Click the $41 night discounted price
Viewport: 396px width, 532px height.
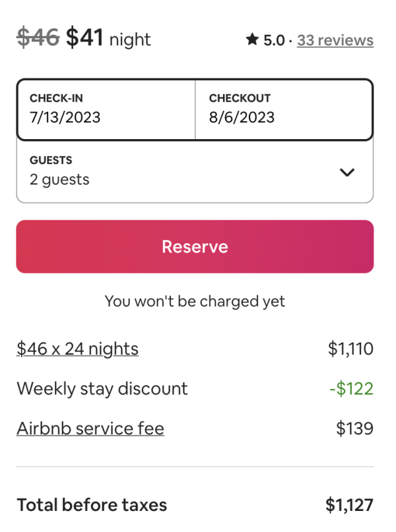pyautogui.click(x=108, y=38)
